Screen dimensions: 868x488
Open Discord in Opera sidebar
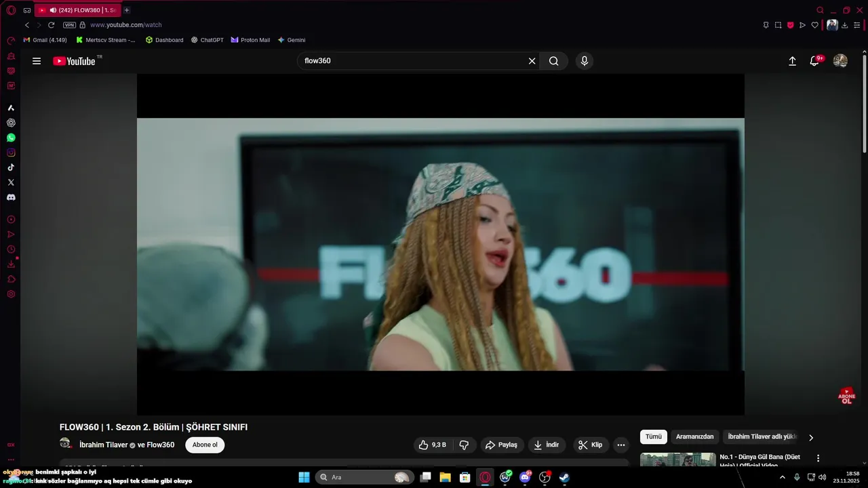(11, 197)
